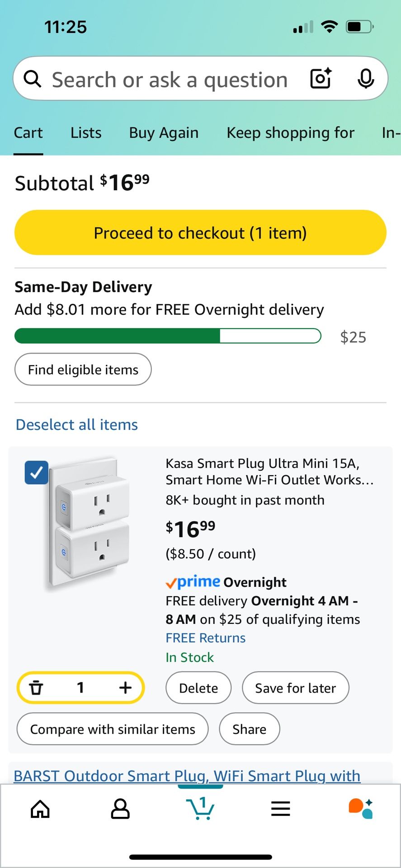Tap the magnifying glass search icon

point(33,79)
